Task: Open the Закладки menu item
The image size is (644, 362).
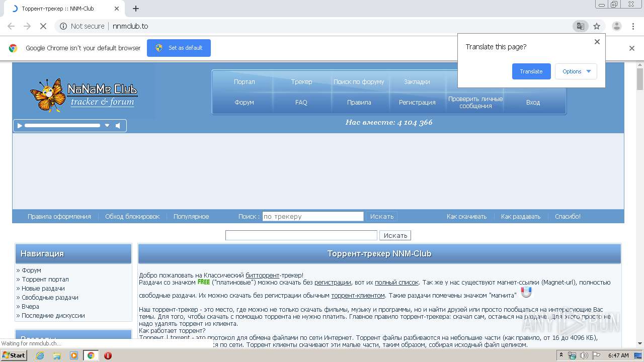Action: (x=417, y=82)
